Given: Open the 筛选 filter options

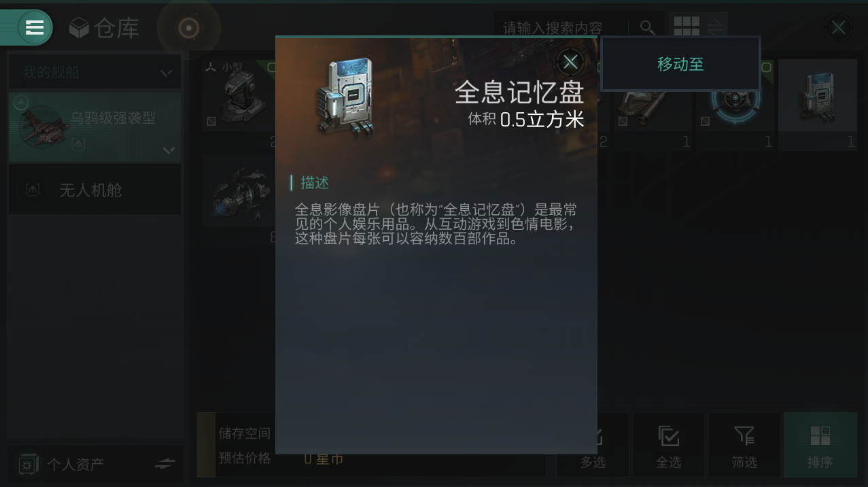Looking at the screenshot, I should [744, 446].
